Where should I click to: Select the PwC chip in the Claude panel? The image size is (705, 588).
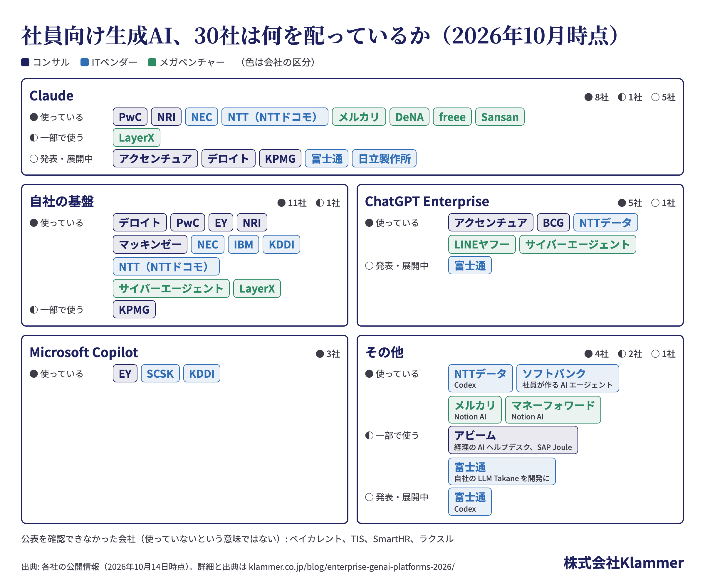(x=130, y=117)
